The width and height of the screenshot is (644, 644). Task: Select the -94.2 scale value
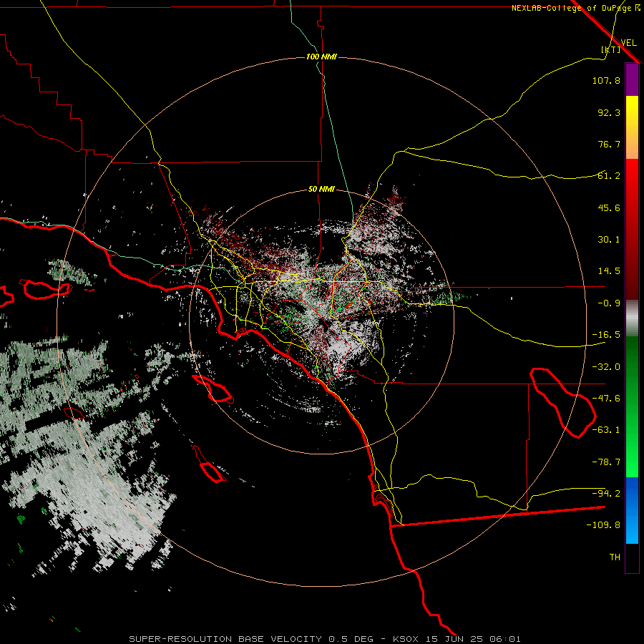(606, 493)
